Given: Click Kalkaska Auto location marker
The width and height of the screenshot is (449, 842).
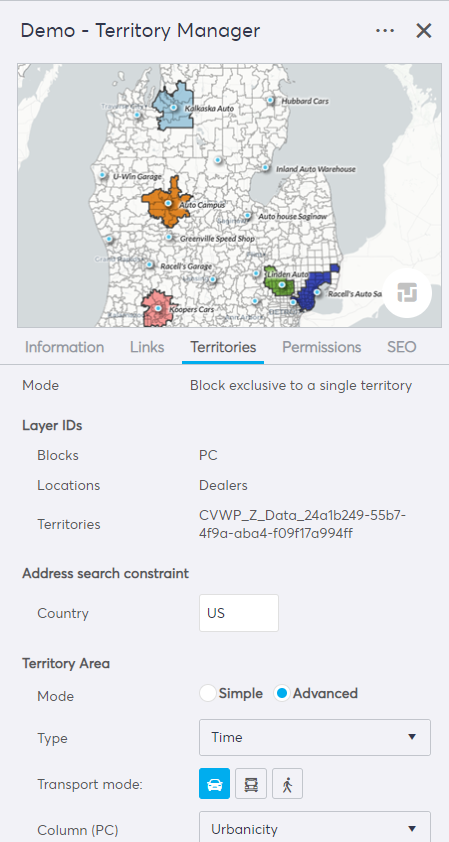Looking at the screenshot, I should tap(173, 107).
